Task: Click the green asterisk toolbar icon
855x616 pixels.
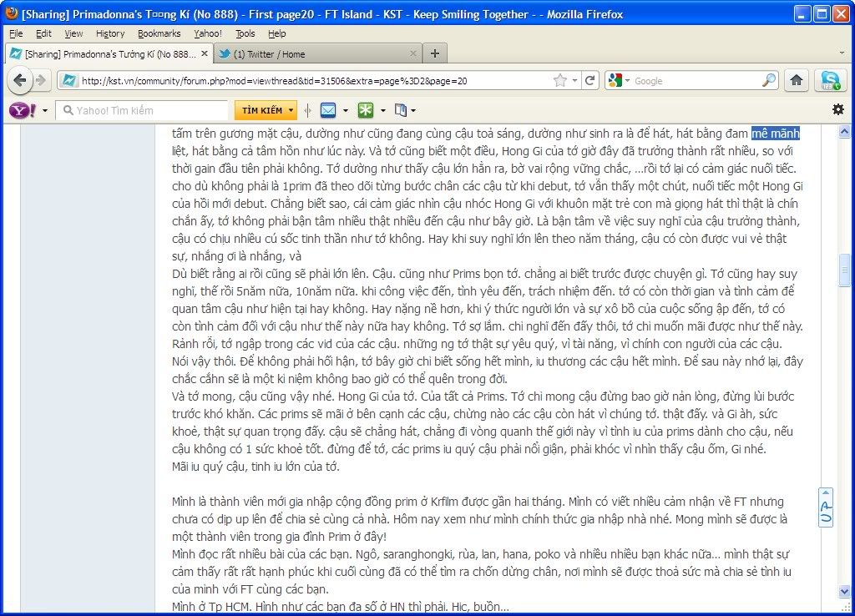Action: pyautogui.click(x=366, y=111)
